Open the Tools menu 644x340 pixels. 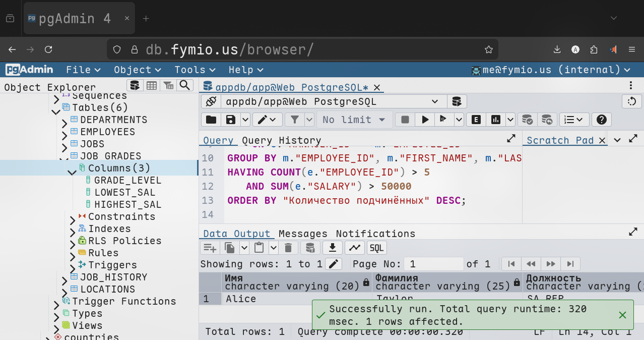click(x=195, y=70)
